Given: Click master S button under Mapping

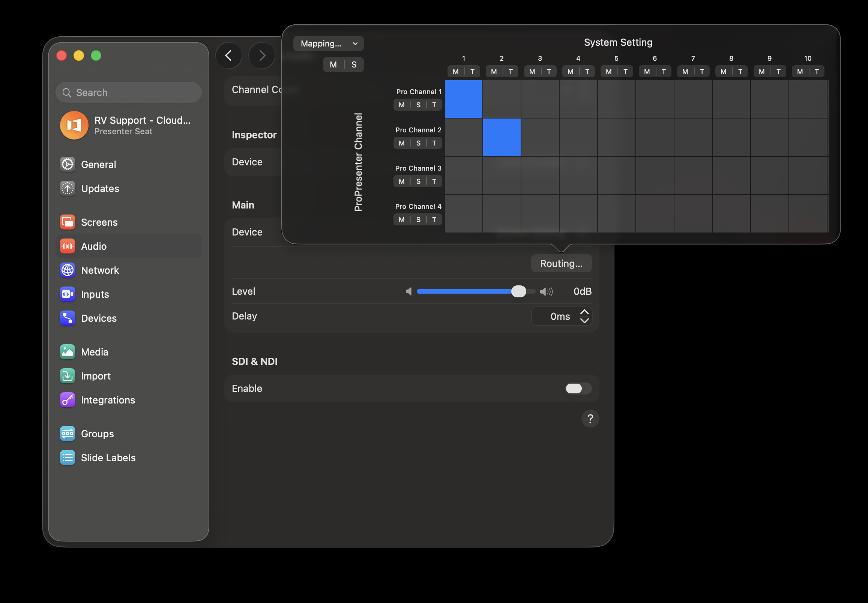Looking at the screenshot, I should pyautogui.click(x=354, y=64).
